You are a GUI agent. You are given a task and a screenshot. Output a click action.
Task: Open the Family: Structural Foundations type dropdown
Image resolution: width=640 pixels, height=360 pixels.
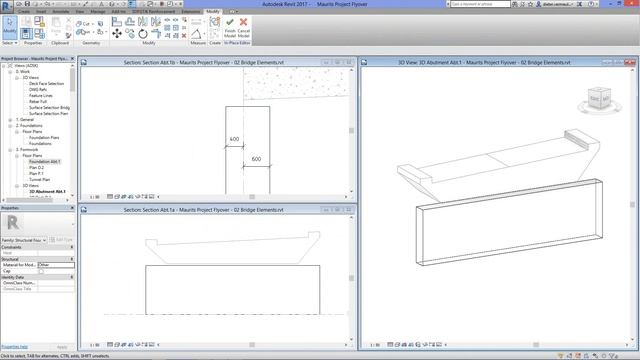[24, 240]
